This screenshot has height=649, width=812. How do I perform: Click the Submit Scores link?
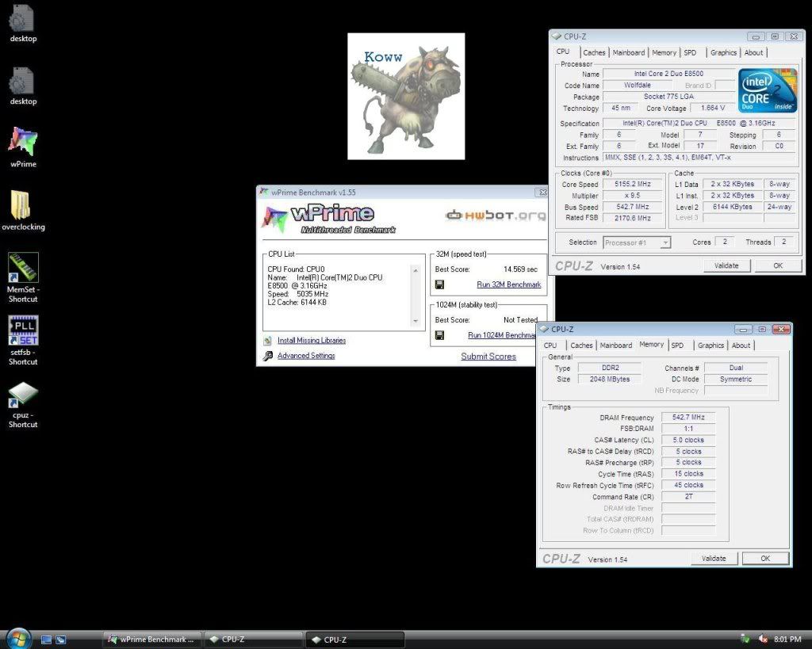point(488,357)
